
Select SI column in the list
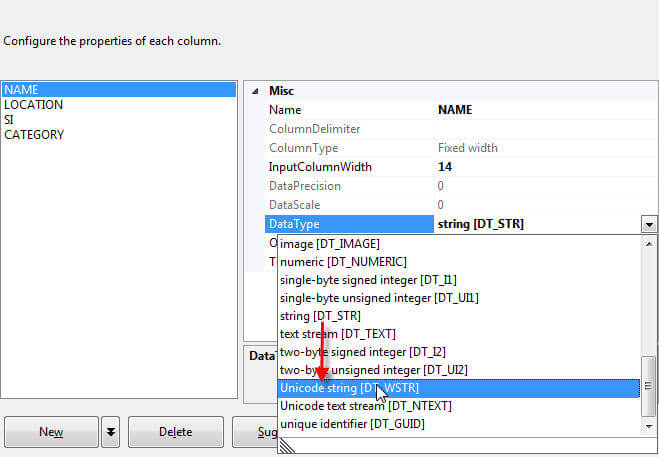tap(9, 120)
